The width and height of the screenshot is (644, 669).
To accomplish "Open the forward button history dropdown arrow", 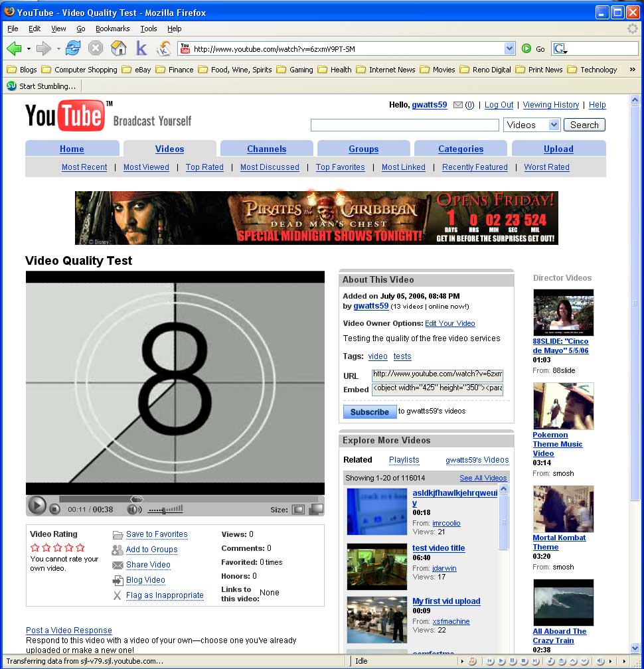I will 58,48.
